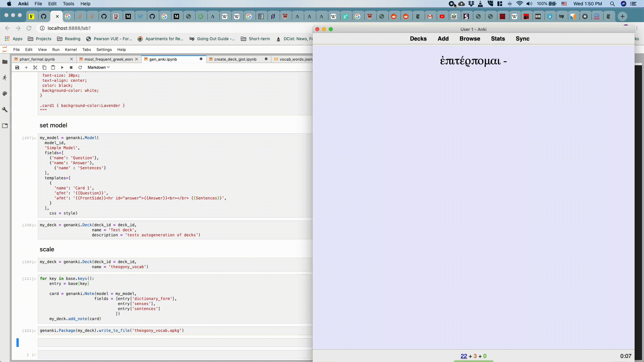Open the Dropbox menu bar icon
644x362 pixels.
point(471,4)
